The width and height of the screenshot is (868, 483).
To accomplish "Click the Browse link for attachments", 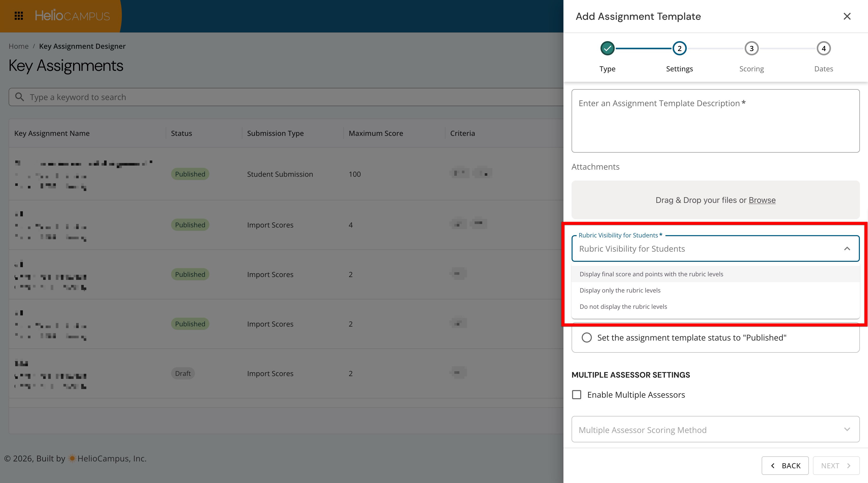I will click(762, 200).
